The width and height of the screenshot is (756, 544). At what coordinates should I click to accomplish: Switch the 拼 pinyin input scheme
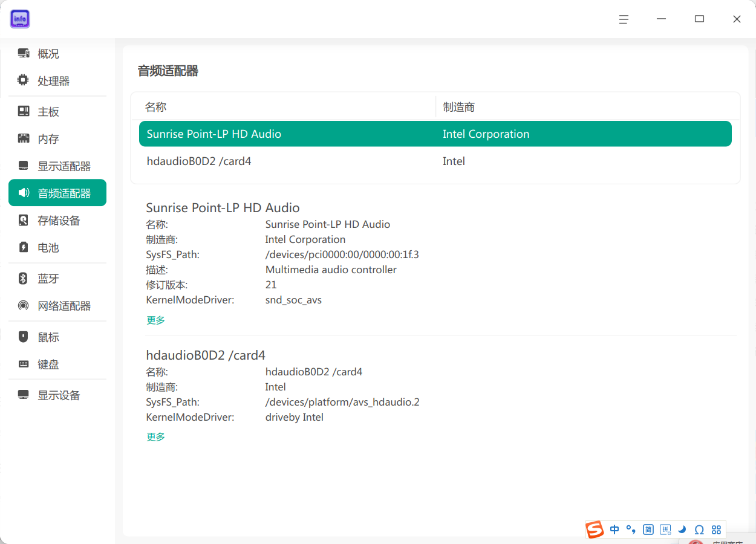[x=665, y=529]
